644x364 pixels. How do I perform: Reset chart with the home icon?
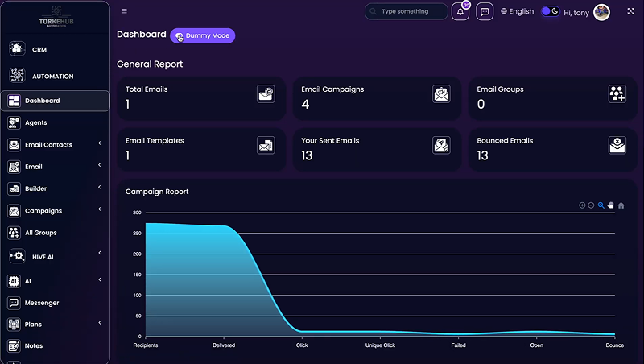click(621, 205)
